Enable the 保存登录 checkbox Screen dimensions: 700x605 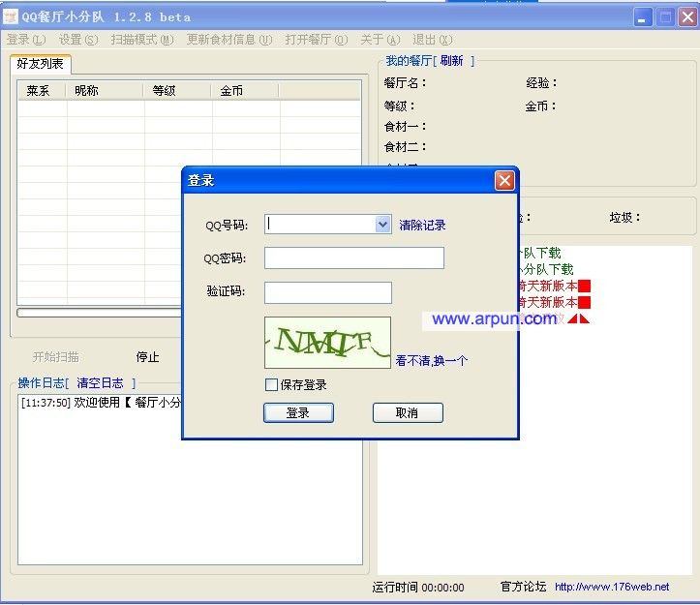point(271,385)
